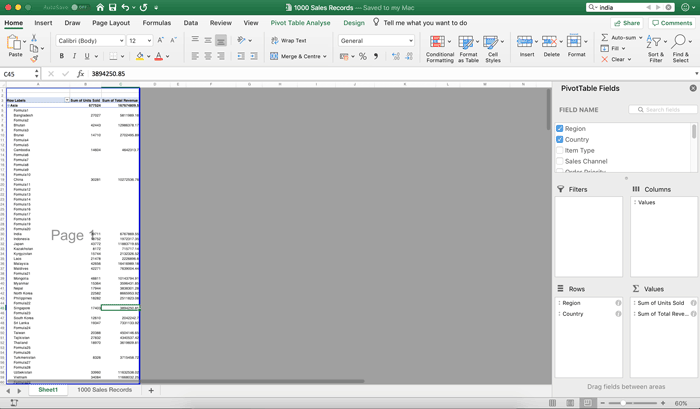
Task: Toggle Bold formatting
Action: (62, 56)
